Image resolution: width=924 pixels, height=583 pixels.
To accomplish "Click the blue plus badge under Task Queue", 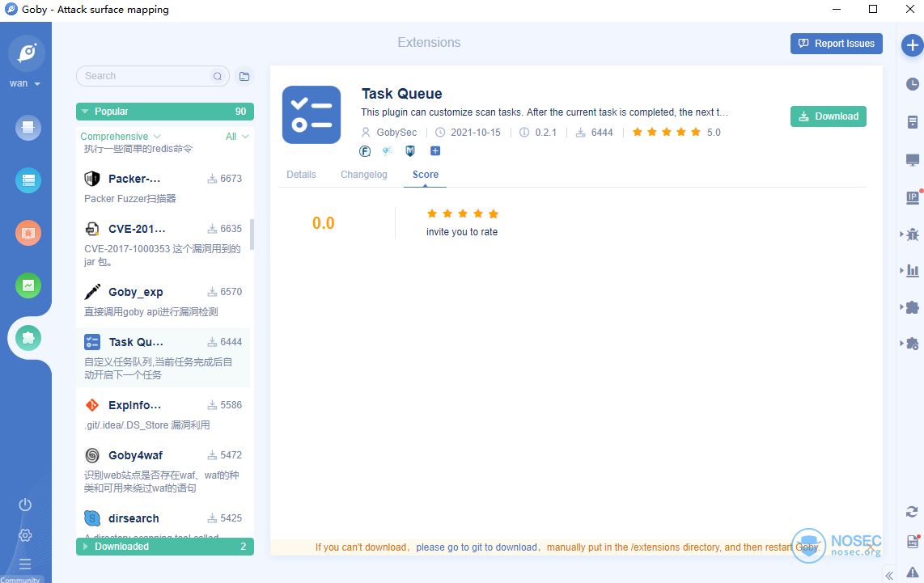I will pos(434,150).
